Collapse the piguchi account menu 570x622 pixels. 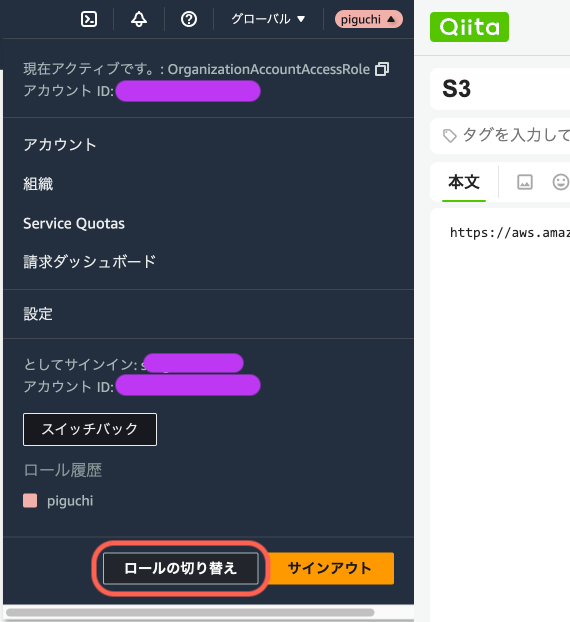[x=368, y=19]
